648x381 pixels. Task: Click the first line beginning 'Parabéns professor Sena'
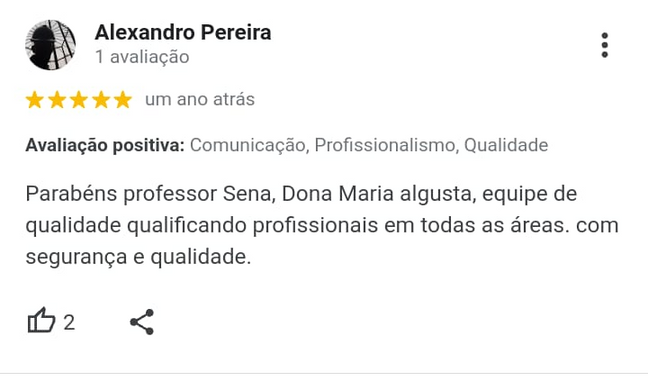[x=301, y=194]
